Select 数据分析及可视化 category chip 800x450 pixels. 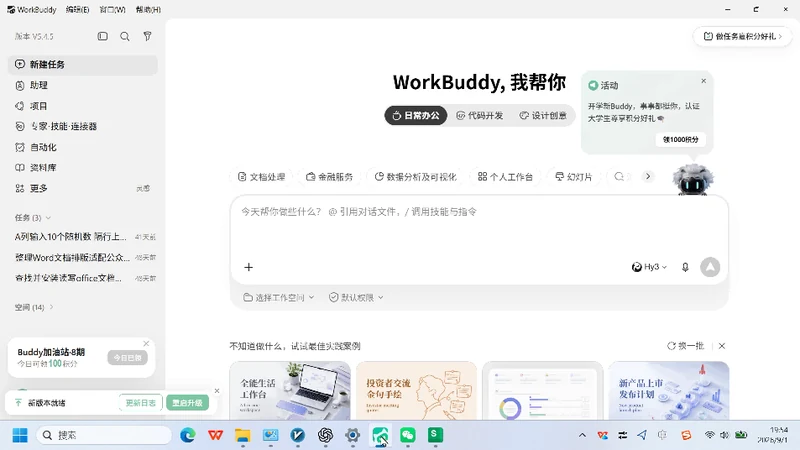tap(415, 177)
